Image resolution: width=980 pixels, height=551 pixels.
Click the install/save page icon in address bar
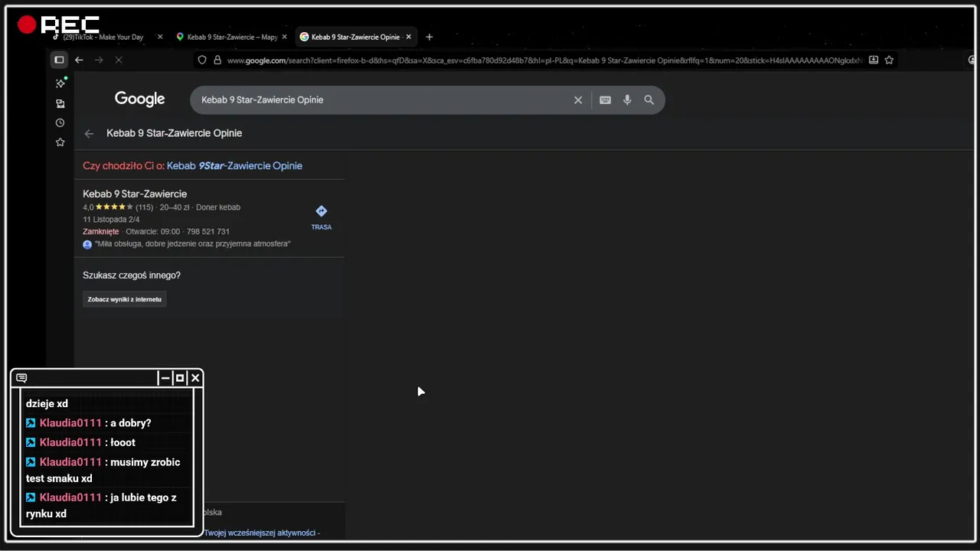tap(873, 60)
